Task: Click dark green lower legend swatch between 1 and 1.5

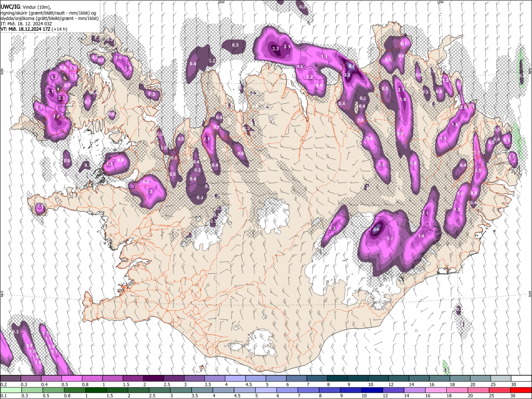Action: pos(96,390)
